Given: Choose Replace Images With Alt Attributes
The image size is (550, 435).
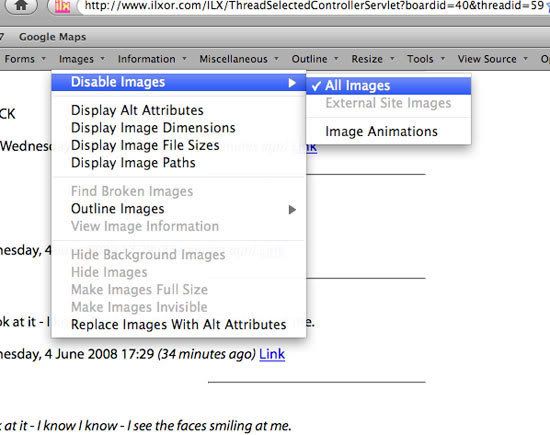Looking at the screenshot, I should click(x=179, y=324).
